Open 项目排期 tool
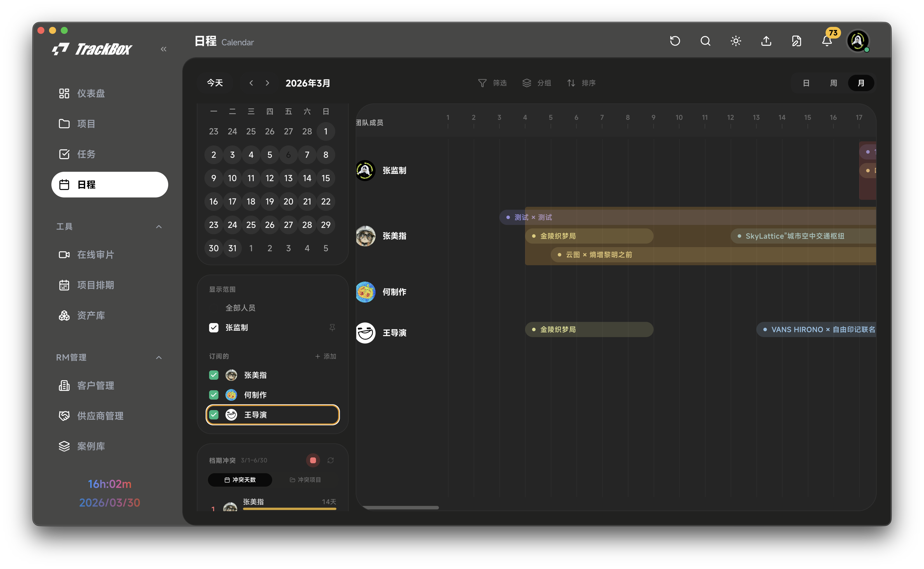 click(110, 285)
